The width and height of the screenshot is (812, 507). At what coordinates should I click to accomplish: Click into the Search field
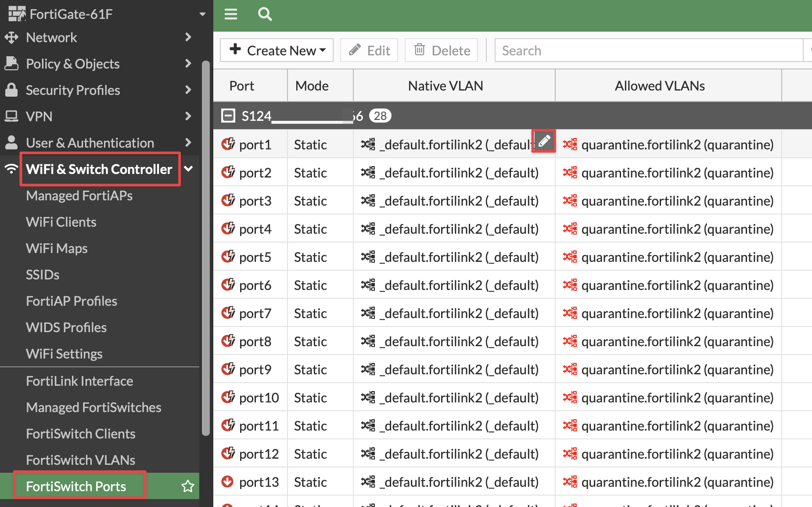pyautogui.click(x=649, y=50)
